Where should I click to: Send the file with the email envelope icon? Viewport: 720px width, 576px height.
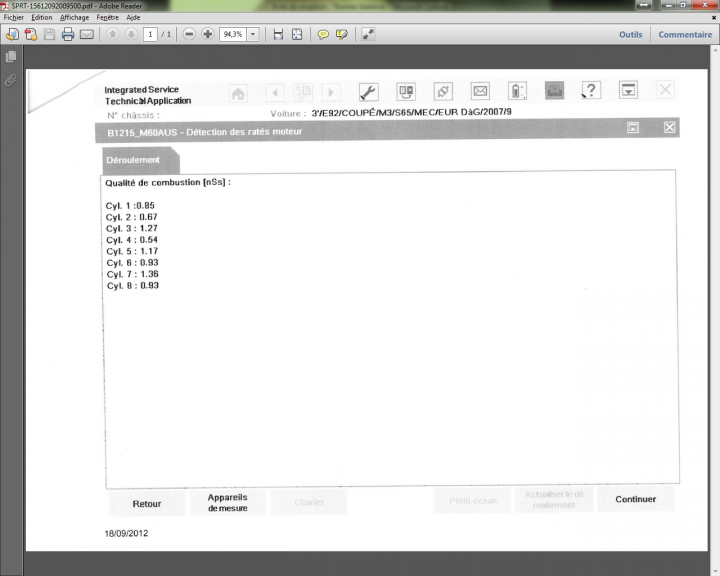(x=87, y=34)
